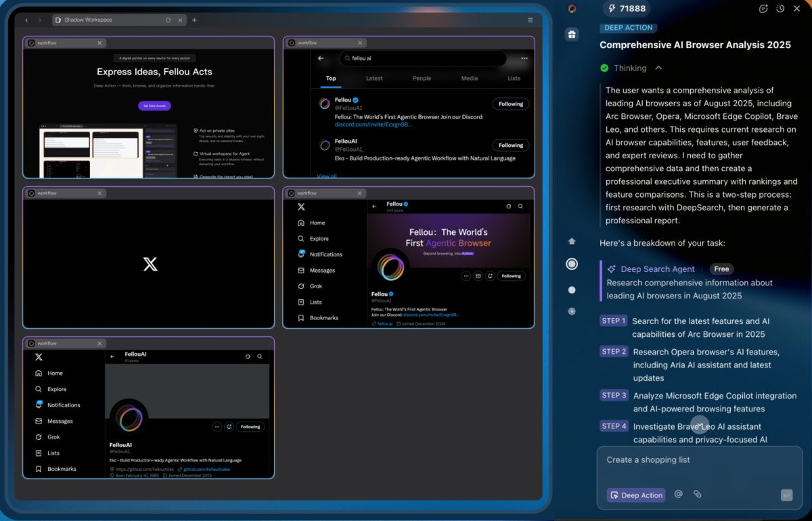Select the highlighted workspace radio indicator
This screenshot has height=521, width=812.
(x=572, y=263)
